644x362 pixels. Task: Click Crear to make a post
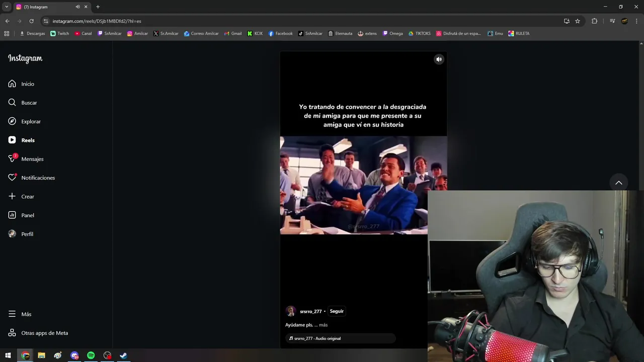21,197
